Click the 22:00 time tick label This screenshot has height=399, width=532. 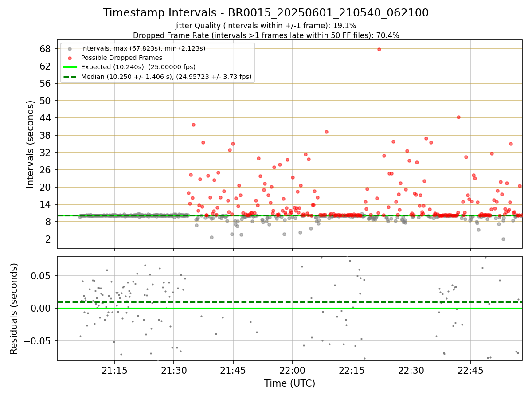coord(293,370)
